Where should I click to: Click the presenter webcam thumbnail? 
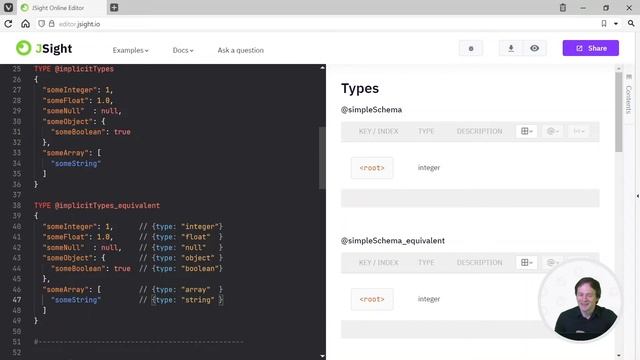pyautogui.click(x=580, y=301)
